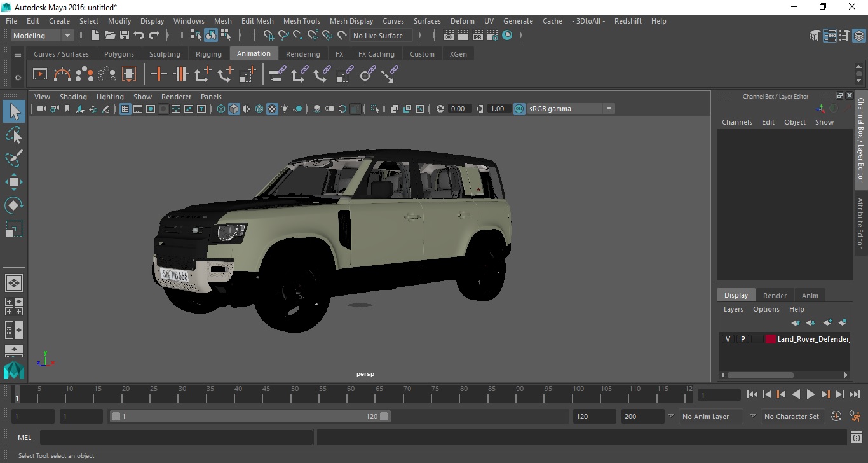This screenshot has height=463, width=868.
Task: Go to start of playback range
Action: point(752,395)
